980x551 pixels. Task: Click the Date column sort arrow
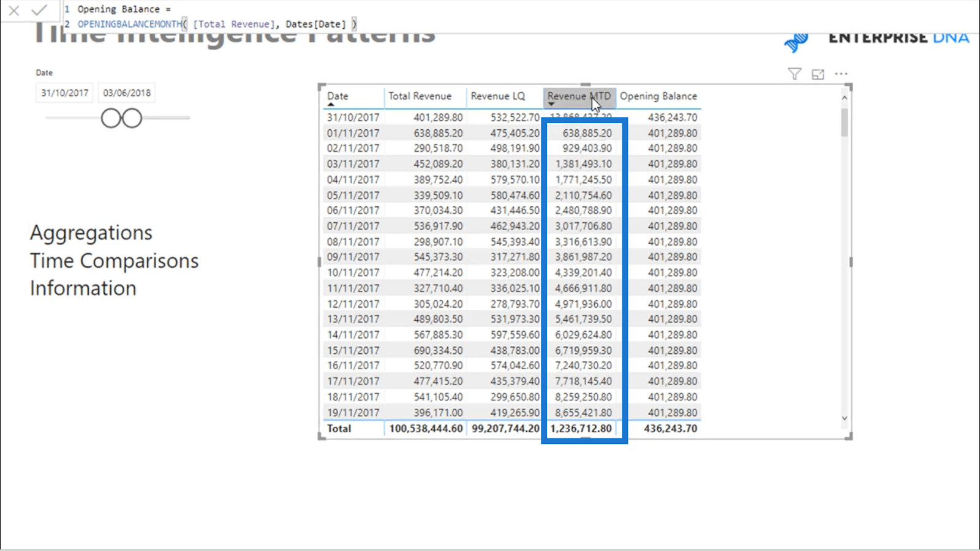(331, 105)
